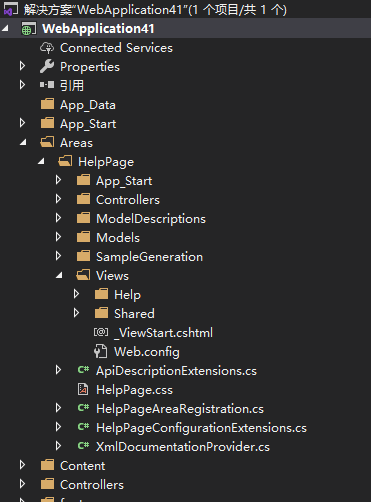Click the HelpPage.css stylesheet icon
The image size is (371, 502).
coord(83,389)
